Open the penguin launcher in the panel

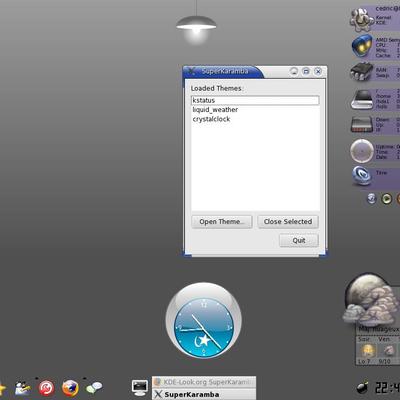23,388
